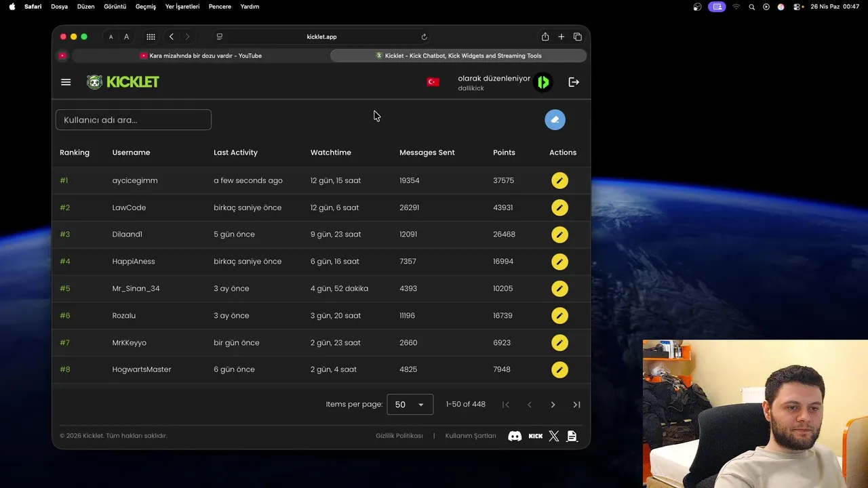Click ranking #8
868x488 pixels.
[x=65, y=370]
